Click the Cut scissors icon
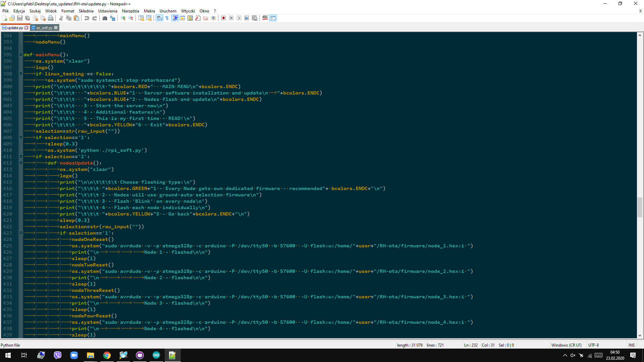644x362 pixels. [61, 18]
